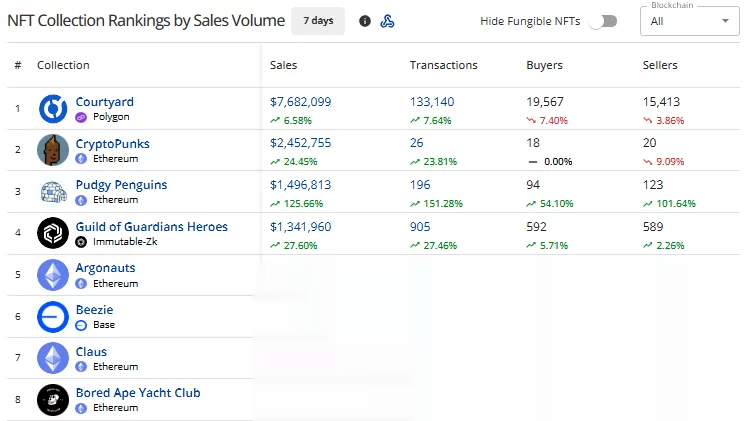Image resolution: width=751 pixels, height=421 pixels.
Task: Sort by the Transactions column header
Action: (444, 65)
